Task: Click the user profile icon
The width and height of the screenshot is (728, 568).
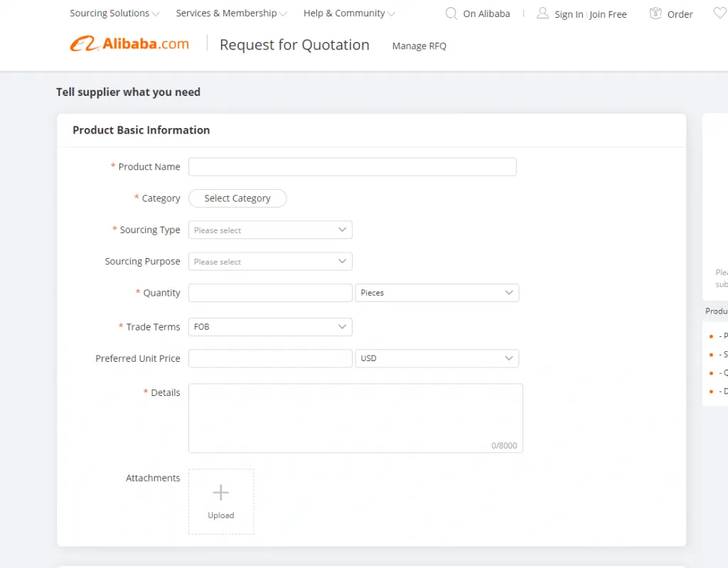Action: pyautogui.click(x=542, y=13)
